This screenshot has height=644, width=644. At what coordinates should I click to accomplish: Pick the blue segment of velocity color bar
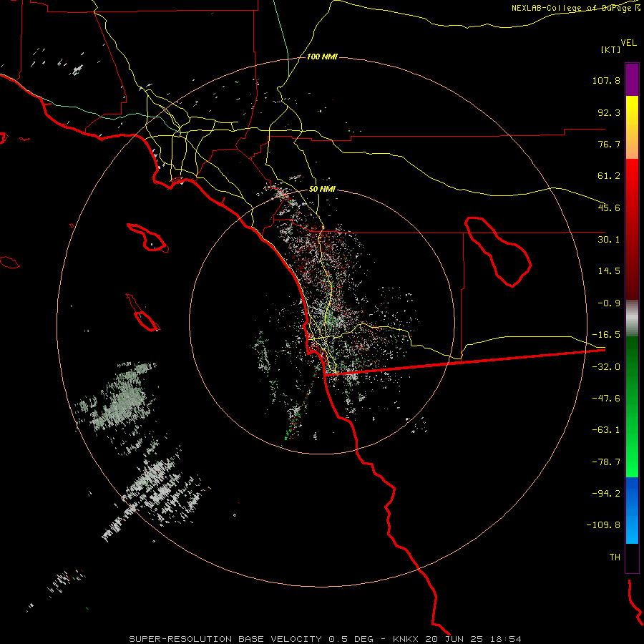coord(632,510)
